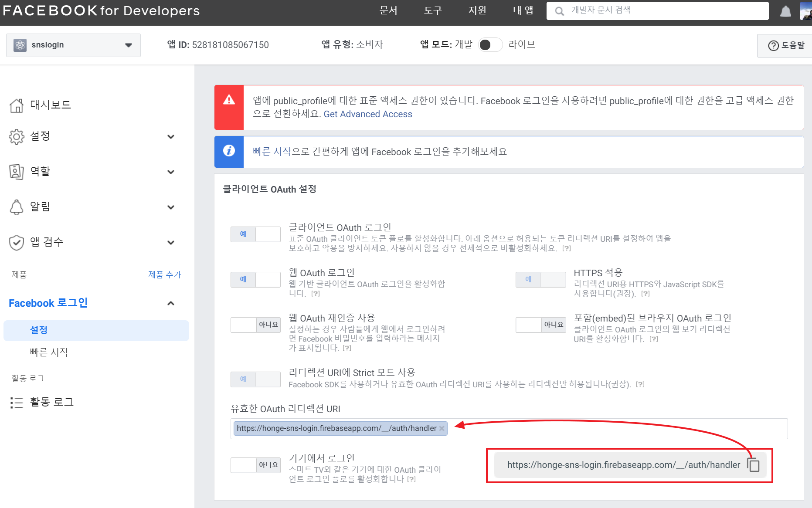
Task: Click help icon for embed 브라우저 OAuth 로그인
Action: coord(654,339)
